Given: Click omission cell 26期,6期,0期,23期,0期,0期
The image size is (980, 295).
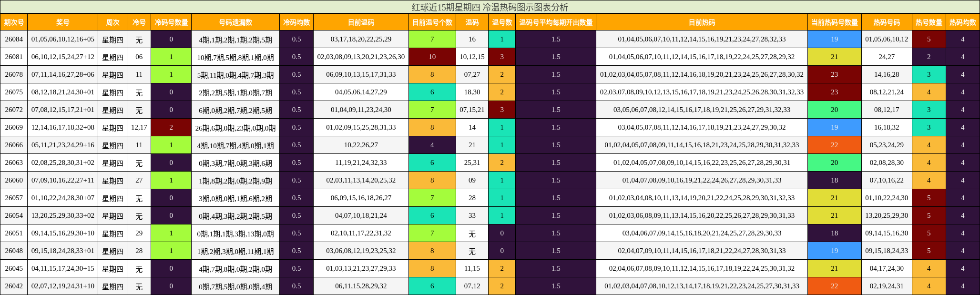Looking at the screenshot, I should [235, 127].
